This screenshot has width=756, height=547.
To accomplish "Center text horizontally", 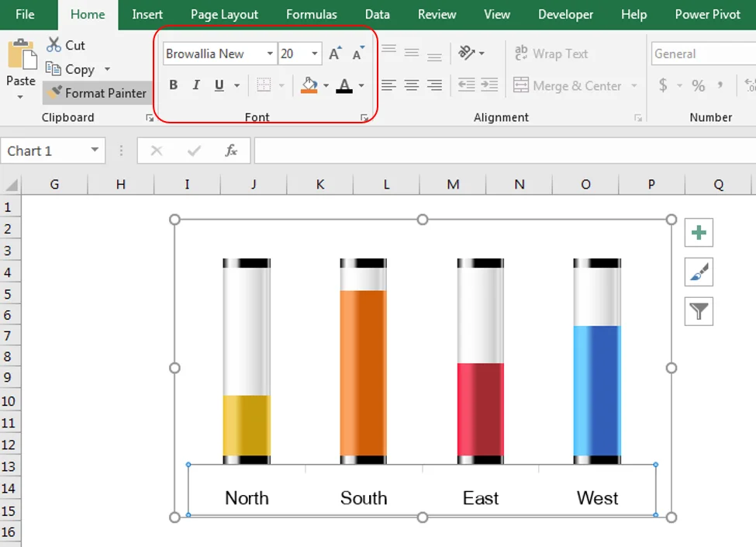I will pyautogui.click(x=411, y=85).
